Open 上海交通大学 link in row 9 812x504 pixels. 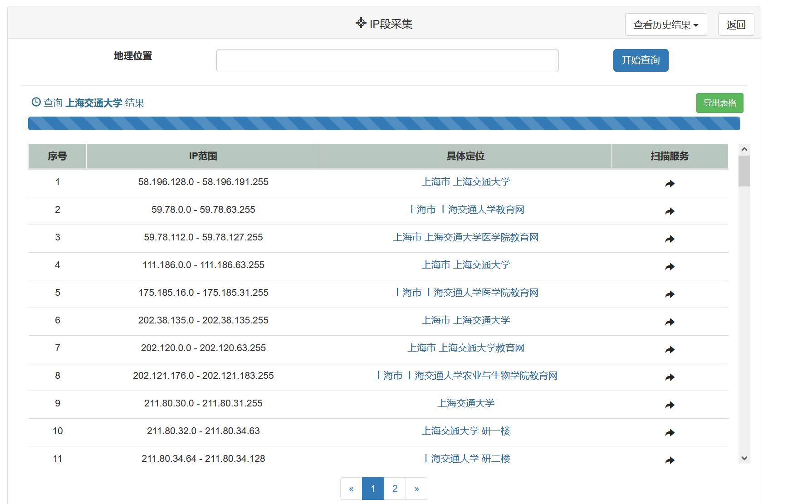466,403
